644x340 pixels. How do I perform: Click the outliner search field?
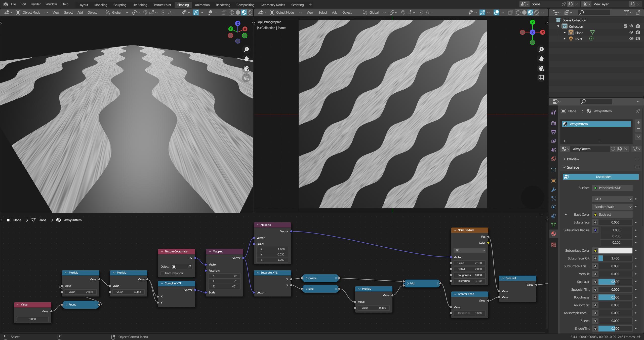[594, 12]
